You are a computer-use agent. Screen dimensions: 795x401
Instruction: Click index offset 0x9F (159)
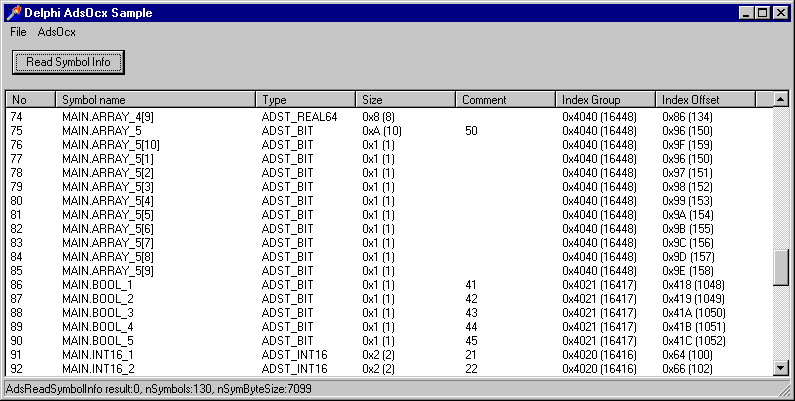point(687,145)
